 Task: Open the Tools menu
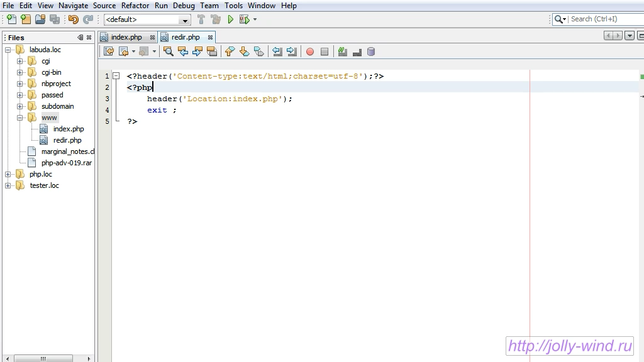(x=233, y=6)
